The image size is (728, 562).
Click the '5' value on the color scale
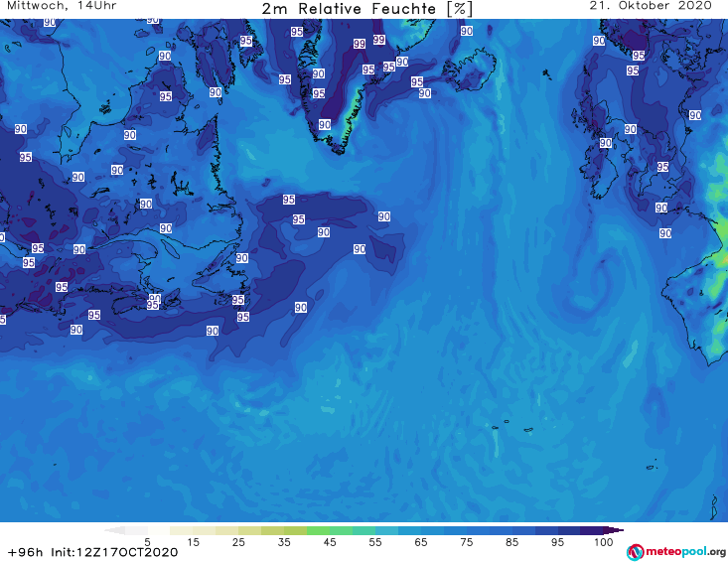[x=147, y=542]
